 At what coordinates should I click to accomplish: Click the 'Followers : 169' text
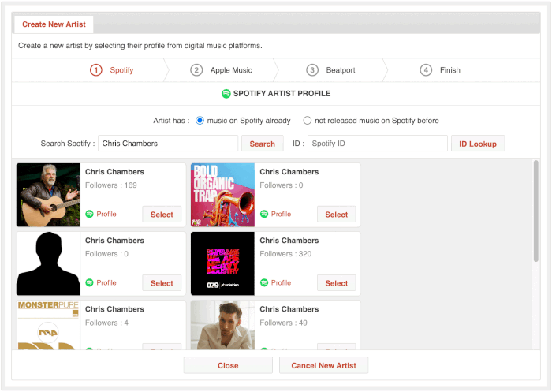click(111, 185)
